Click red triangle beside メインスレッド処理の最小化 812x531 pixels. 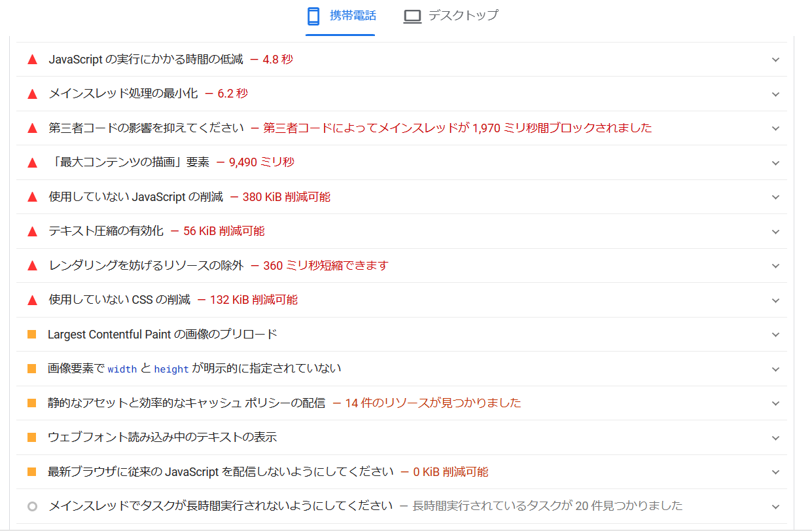click(32, 94)
